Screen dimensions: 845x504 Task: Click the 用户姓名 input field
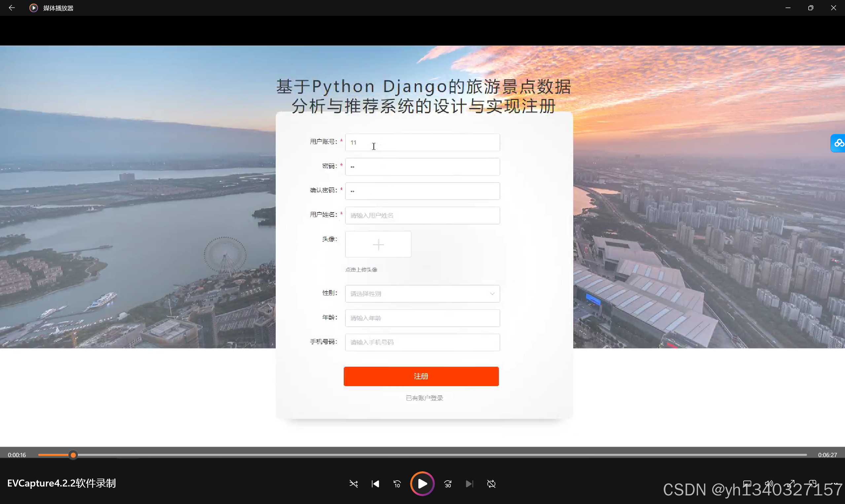point(422,215)
